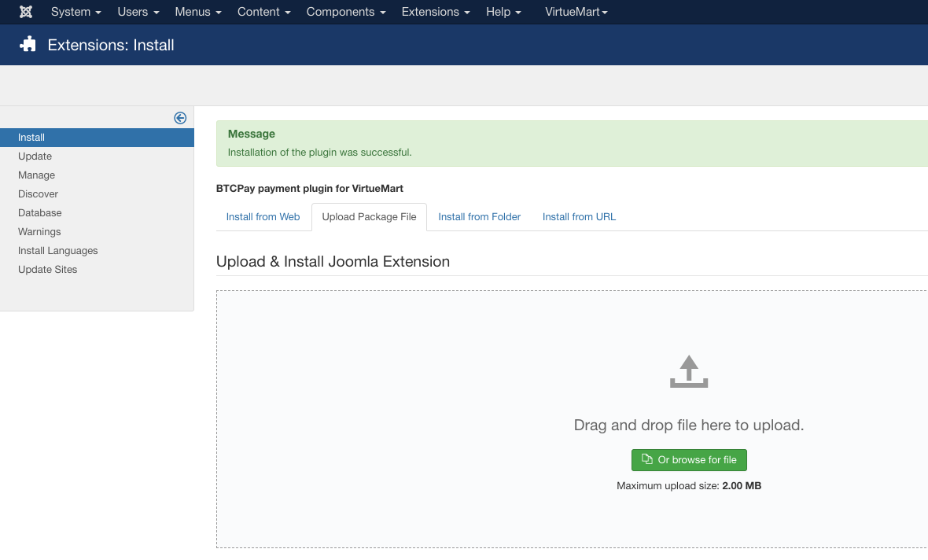
Task: Expand the Users menu
Action: (138, 12)
